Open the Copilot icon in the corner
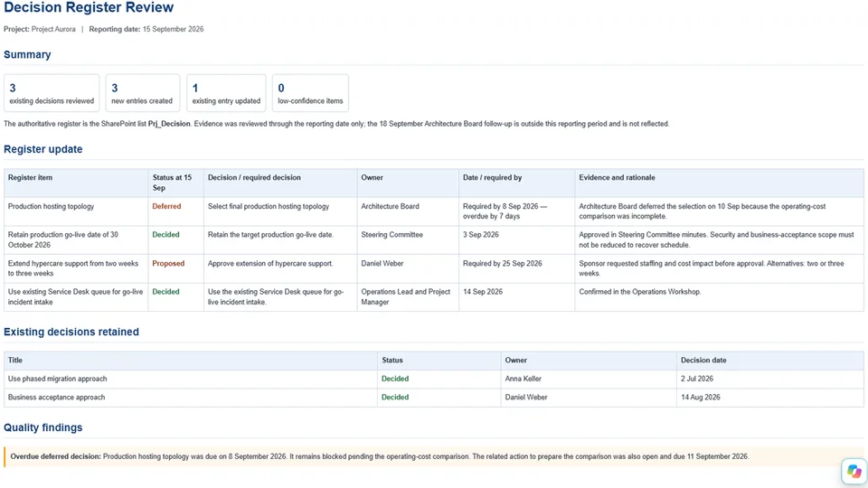 (x=854, y=472)
